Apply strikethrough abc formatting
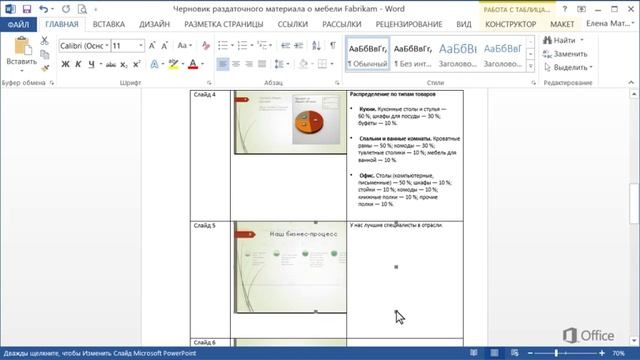This screenshot has width=640, height=360. 111,64
